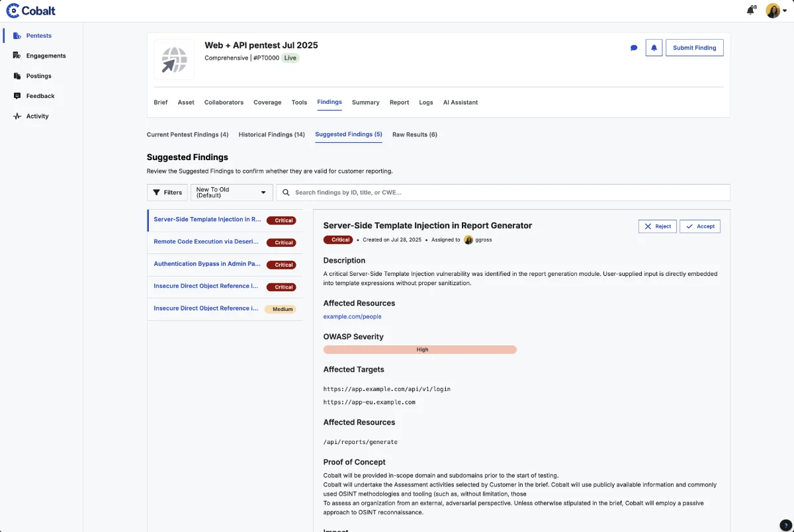
Task: Show Raw Results (6)
Action: (415, 134)
